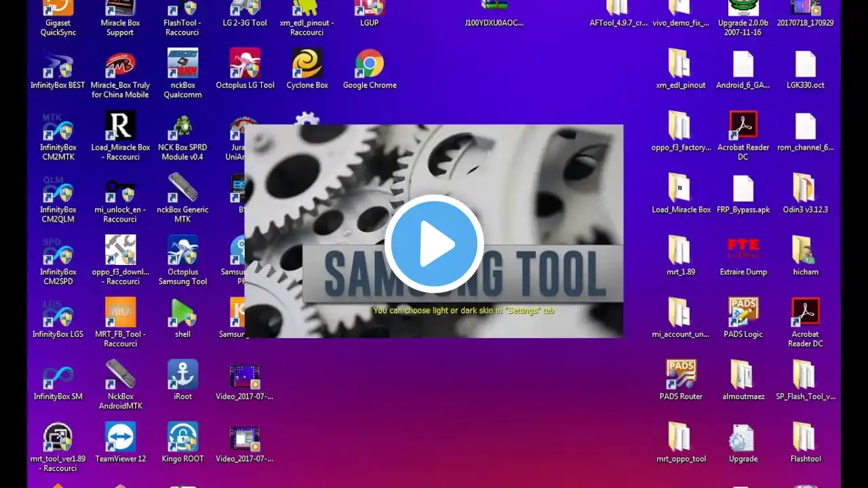Launch InfinityBox CM2MTK shortcut

[58, 136]
